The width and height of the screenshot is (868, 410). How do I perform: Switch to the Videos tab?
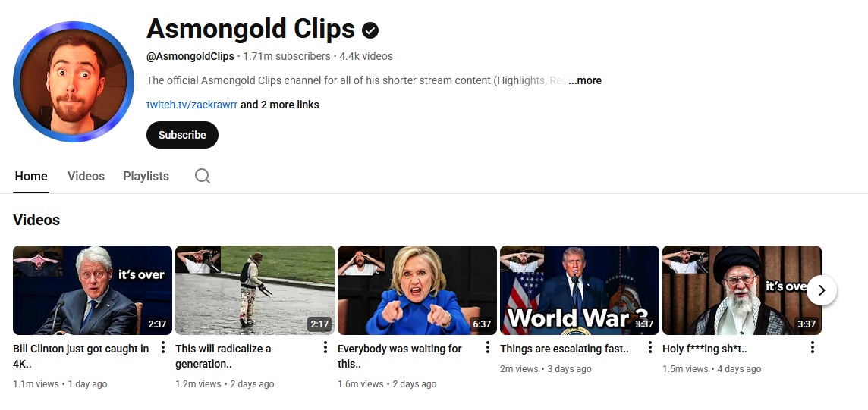(86, 177)
